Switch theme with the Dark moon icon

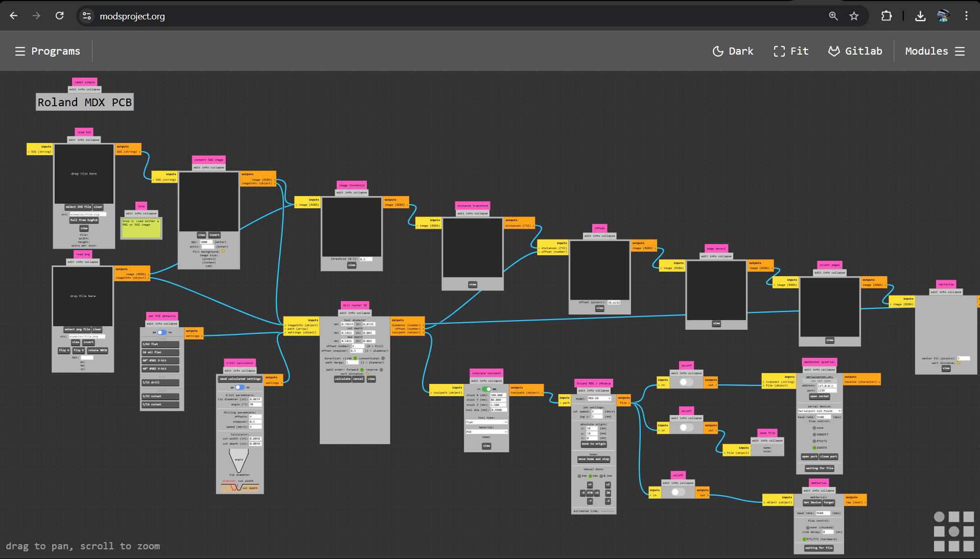[x=718, y=51]
